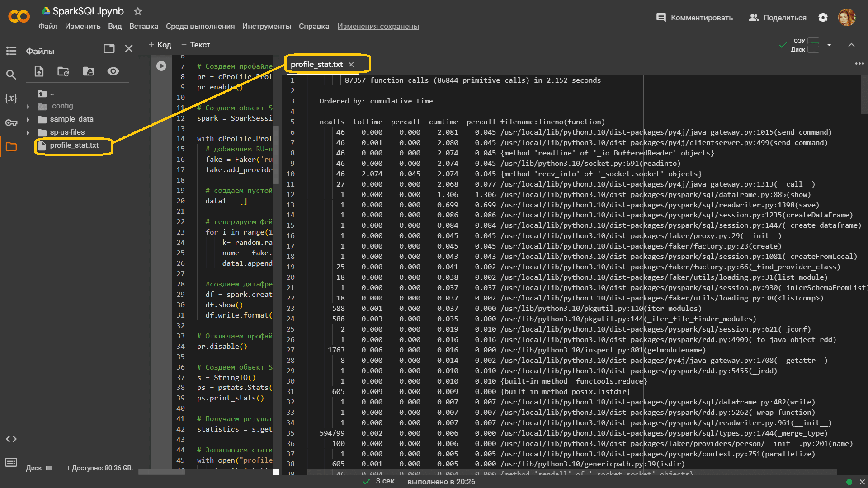Upload a file to session storage
This screenshot has width=868, height=488.
click(x=39, y=71)
